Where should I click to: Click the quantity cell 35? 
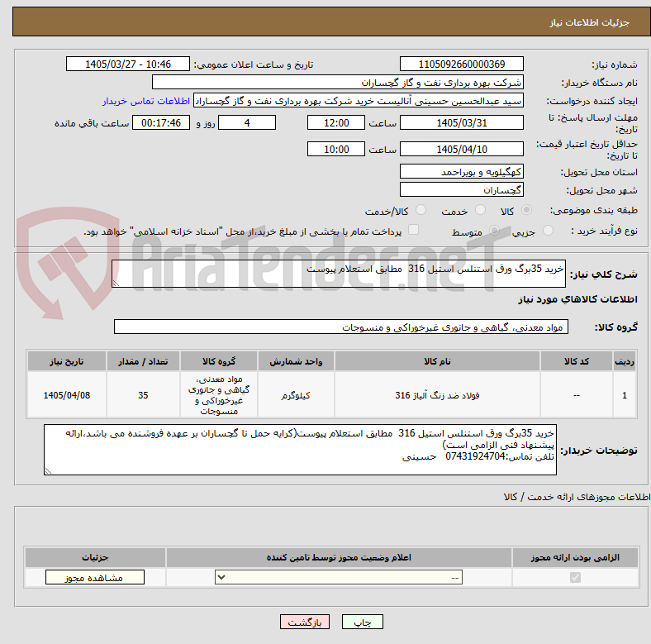click(x=143, y=394)
